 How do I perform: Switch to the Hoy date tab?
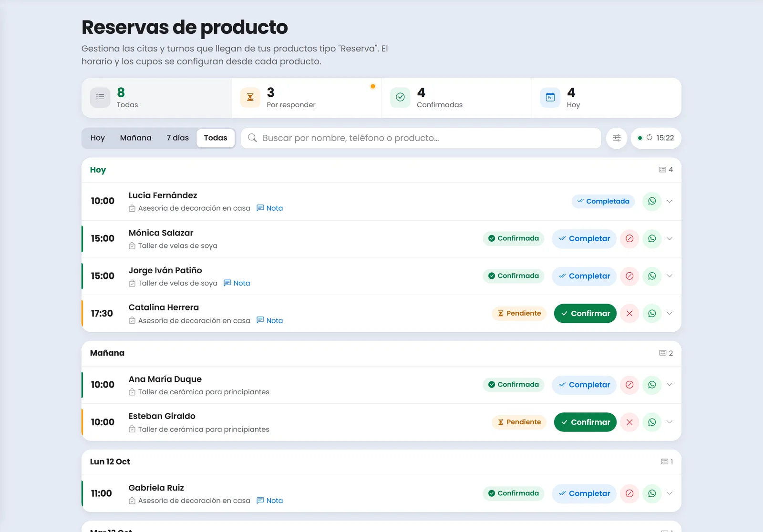click(97, 138)
